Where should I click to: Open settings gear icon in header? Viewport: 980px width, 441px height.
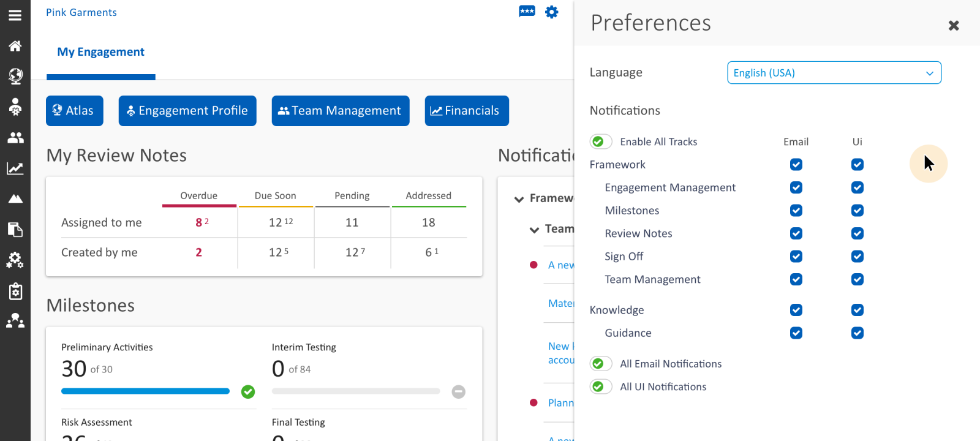click(551, 12)
